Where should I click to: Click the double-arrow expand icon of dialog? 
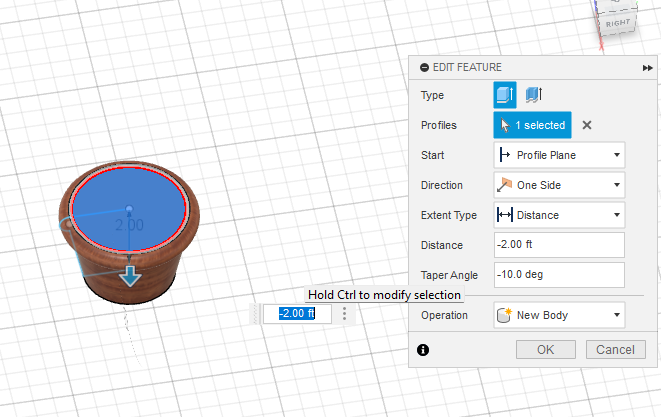[648, 68]
